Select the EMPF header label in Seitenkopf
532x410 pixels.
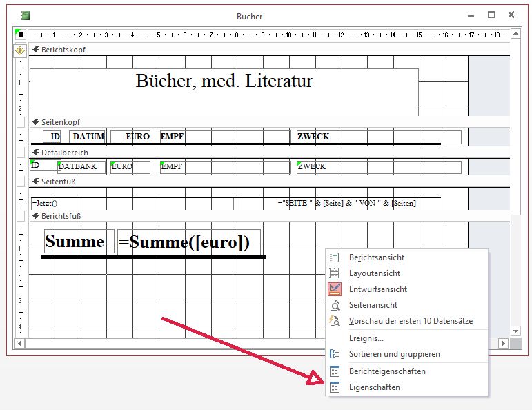[x=225, y=137]
